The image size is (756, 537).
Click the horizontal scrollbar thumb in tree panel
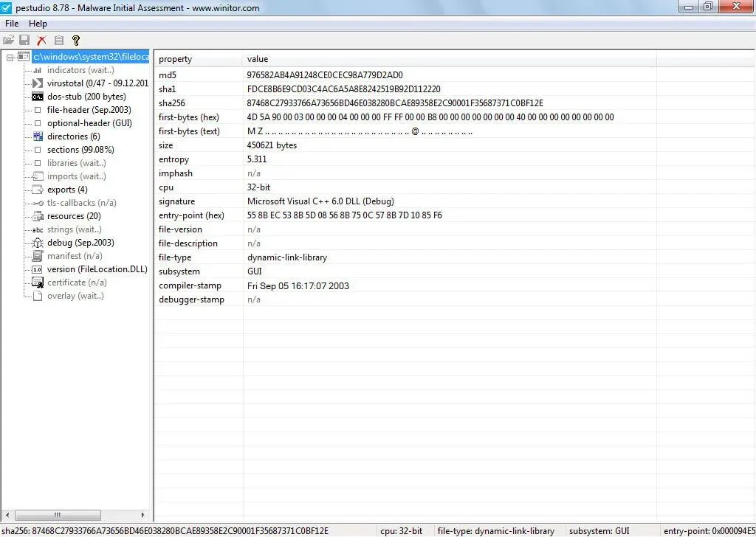59,515
